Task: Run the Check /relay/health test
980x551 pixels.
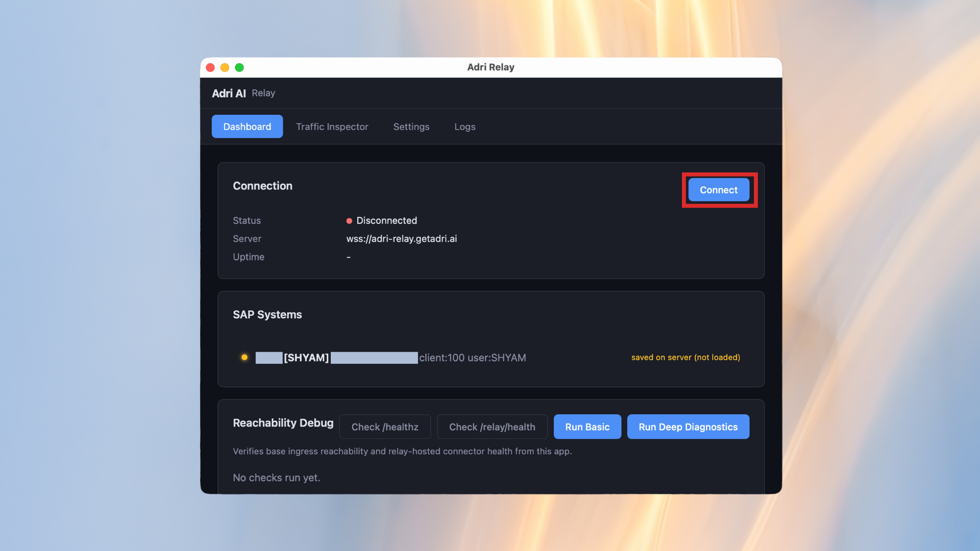Action: pyautogui.click(x=492, y=427)
